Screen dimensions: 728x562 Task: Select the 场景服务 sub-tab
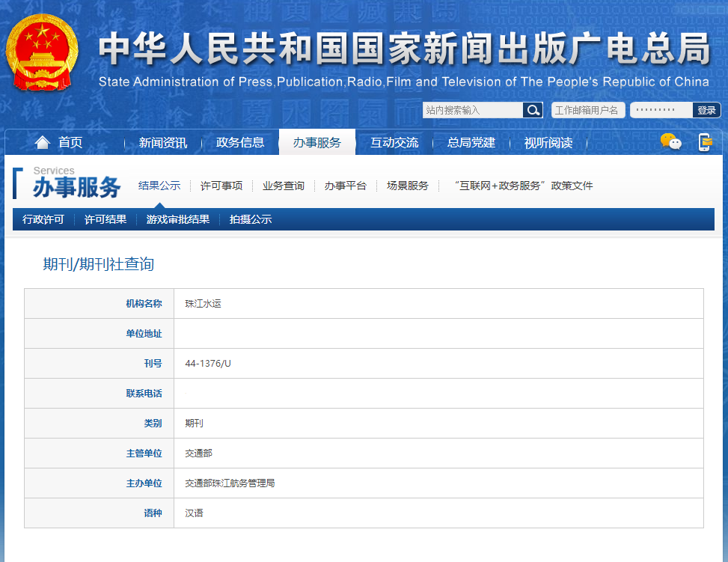coord(408,186)
